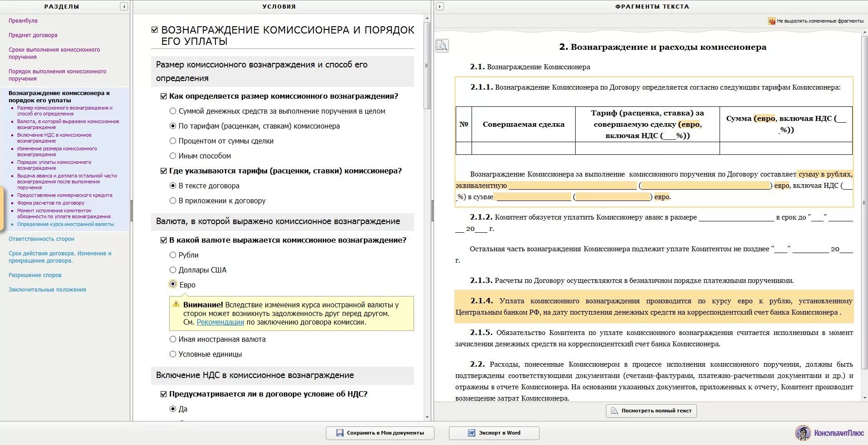Viewport: 868px width, 445px height.
Task: Click the Word document export icon
Action: [x=471, y=433]
